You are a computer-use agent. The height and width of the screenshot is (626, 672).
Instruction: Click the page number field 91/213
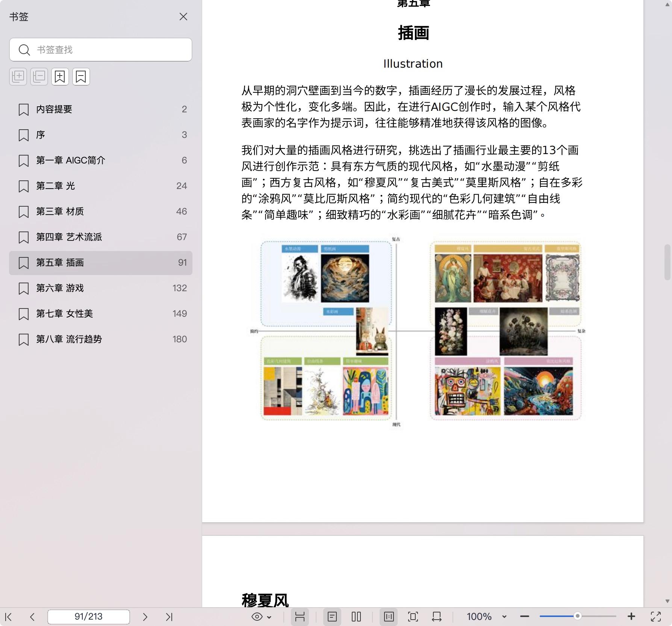(x=89, y=617)
